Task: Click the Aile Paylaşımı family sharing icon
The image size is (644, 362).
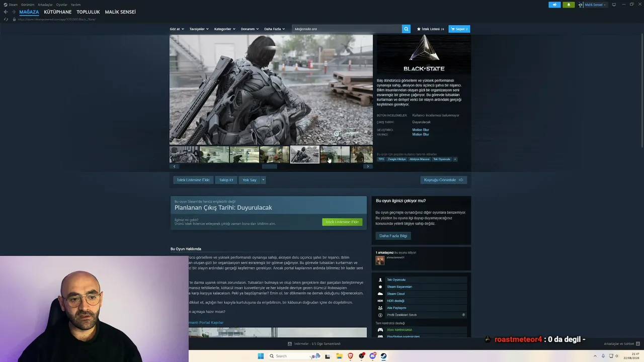Action: [380, 308]
